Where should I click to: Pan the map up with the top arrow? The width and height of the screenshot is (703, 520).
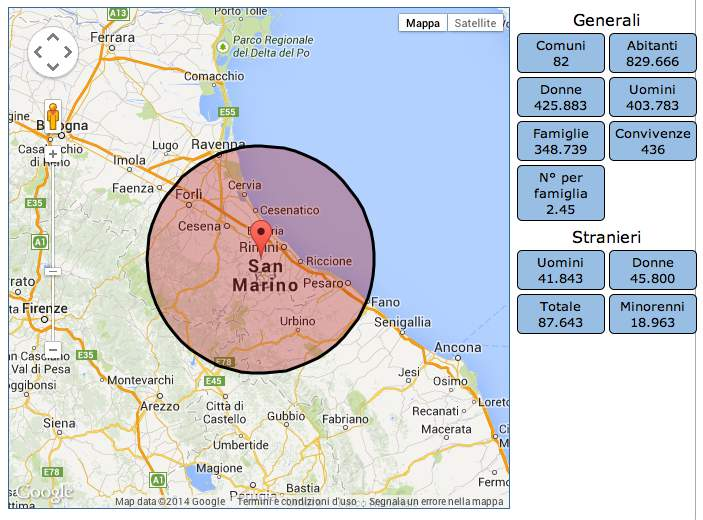point(53,38)
